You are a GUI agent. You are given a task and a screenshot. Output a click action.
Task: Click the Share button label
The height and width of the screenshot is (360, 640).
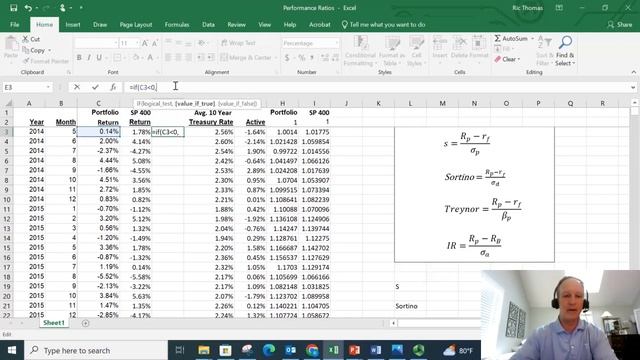(624, 25)
